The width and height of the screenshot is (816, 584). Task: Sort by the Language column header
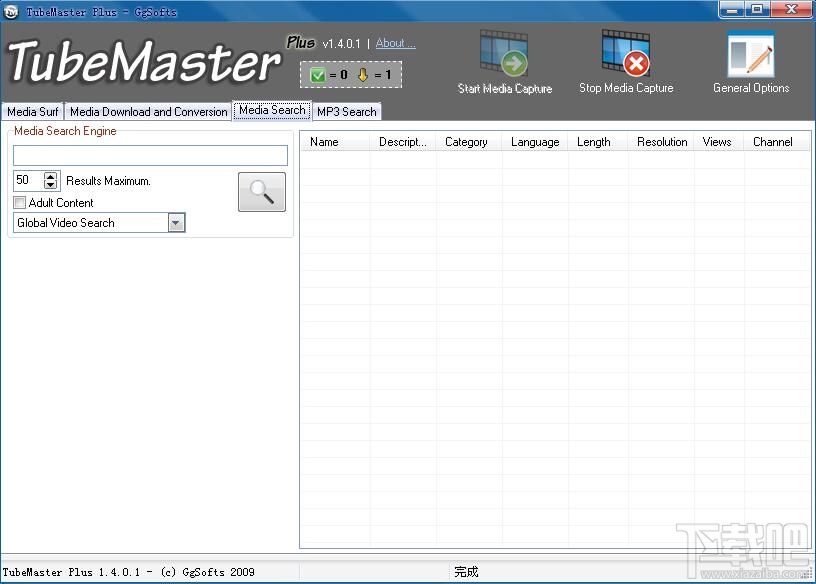click(534, 142)
